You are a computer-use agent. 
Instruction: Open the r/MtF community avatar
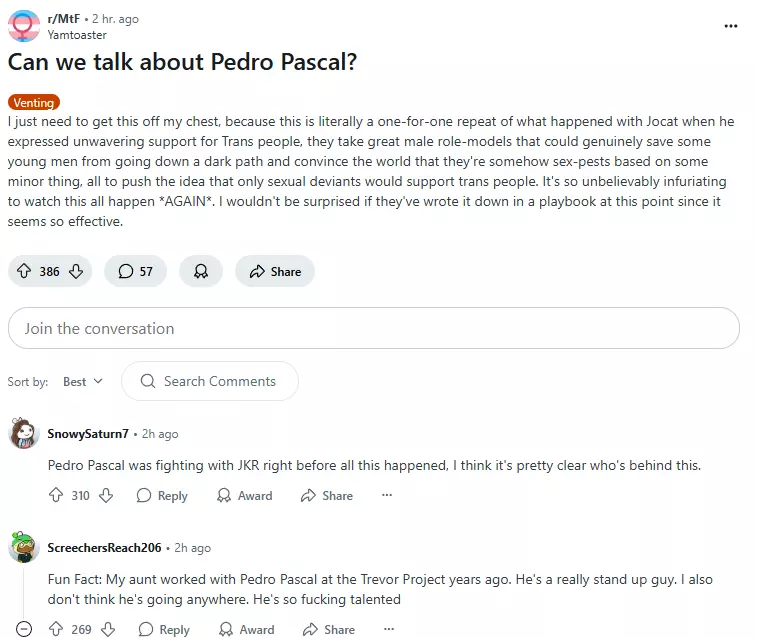[x=23, y=27]
